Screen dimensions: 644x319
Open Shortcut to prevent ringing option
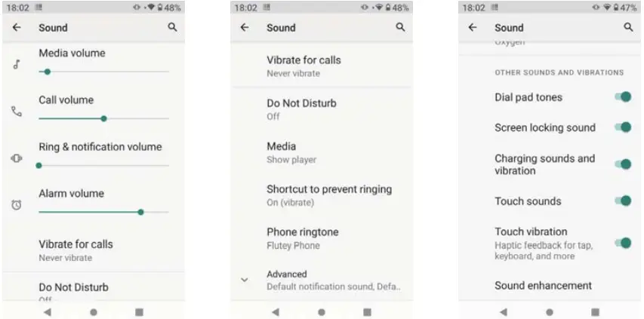click(x=322, y=195)
